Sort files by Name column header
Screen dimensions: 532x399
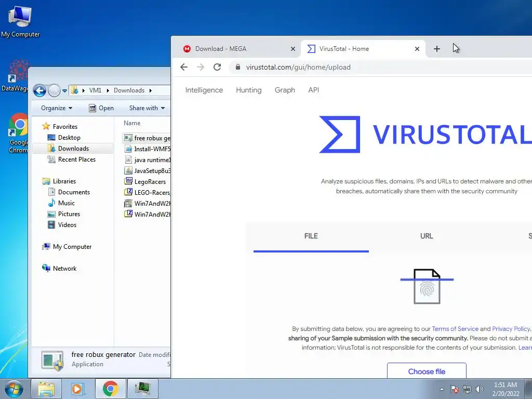pos(132,123)
